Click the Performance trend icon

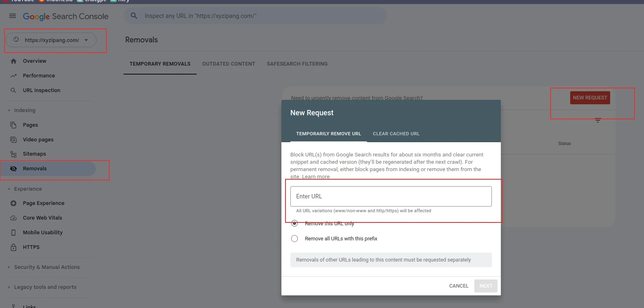point(13,76)
